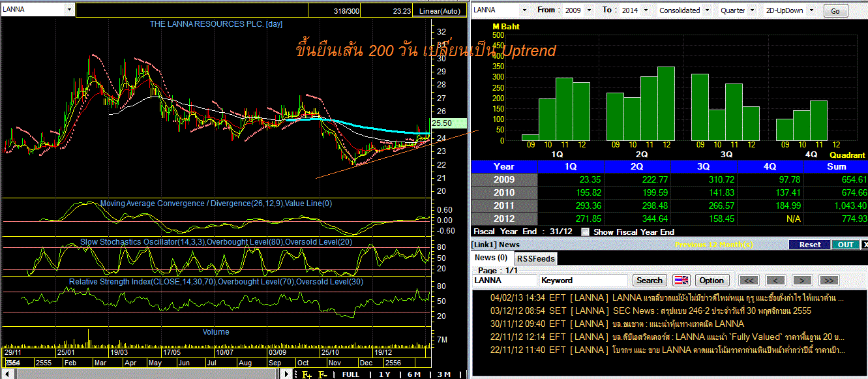Switch to the News (0) tab

(x=491, y=258)
